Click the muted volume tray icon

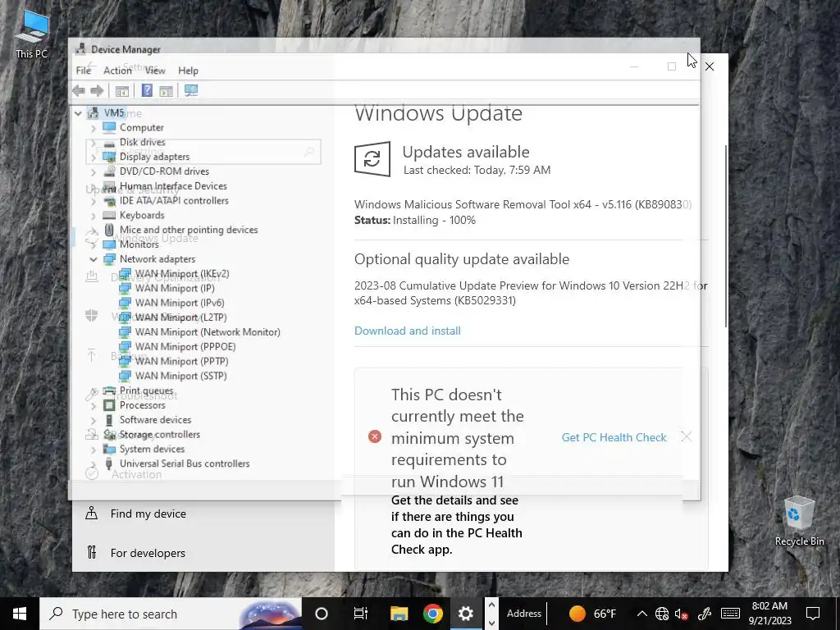click(x=682, y=614)
